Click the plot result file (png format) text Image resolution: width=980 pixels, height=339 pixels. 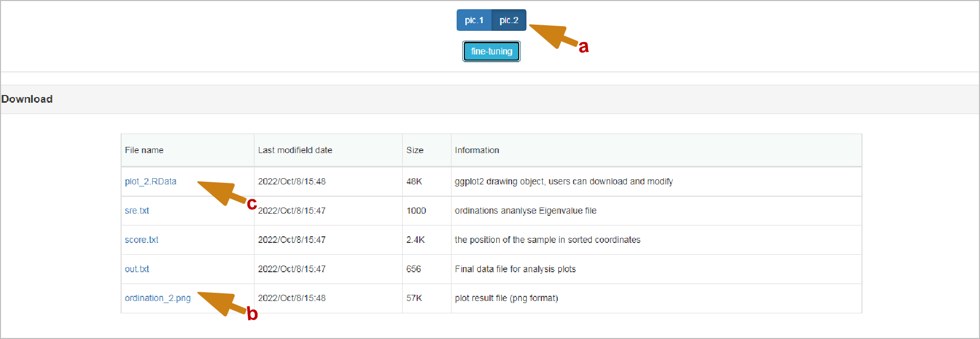click(x=506, y=298)
